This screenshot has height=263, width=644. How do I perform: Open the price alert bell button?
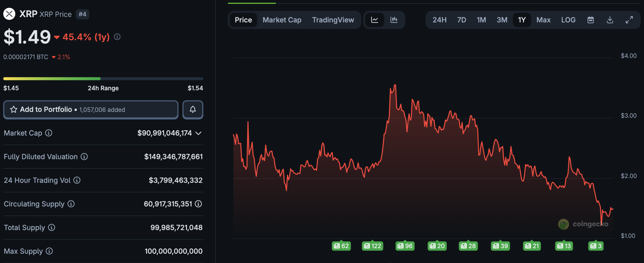tap(193, 110)
